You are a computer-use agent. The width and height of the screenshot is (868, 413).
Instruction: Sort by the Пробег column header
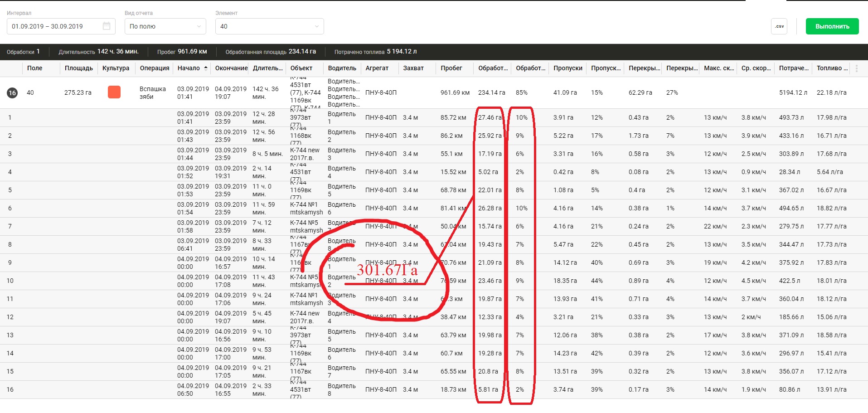point(451,68)
